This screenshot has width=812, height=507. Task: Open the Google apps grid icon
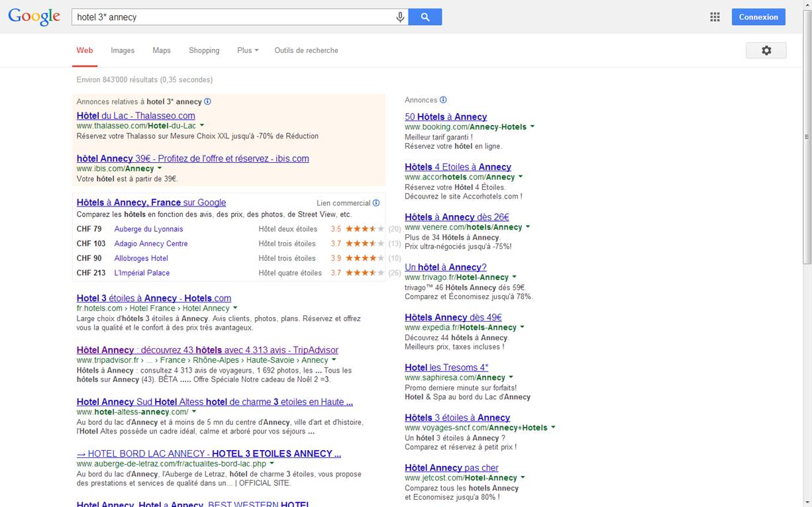point(715,17)
